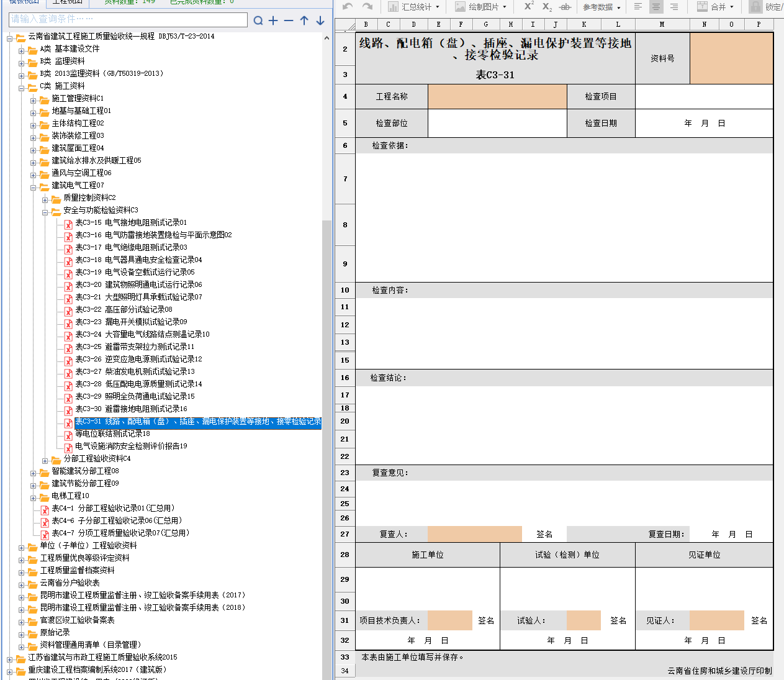Expand the 质量控制资料C2 folder

pyautogui.click(x=45, y=199)
